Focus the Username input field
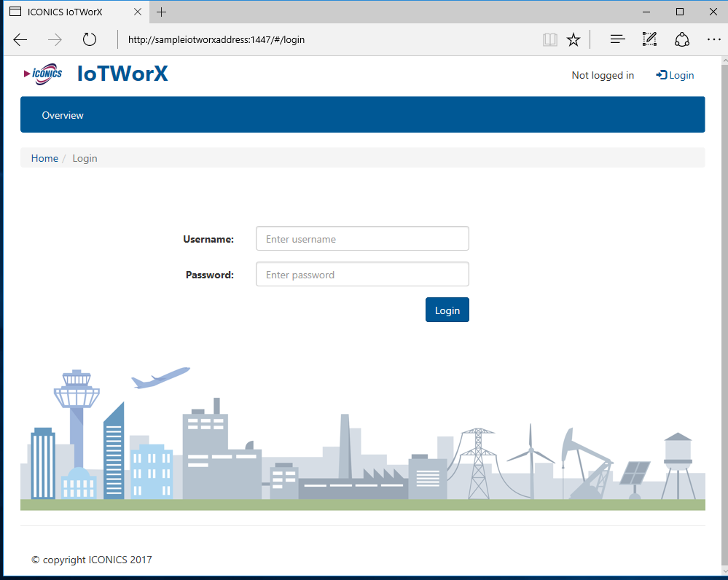 (362, 239)
